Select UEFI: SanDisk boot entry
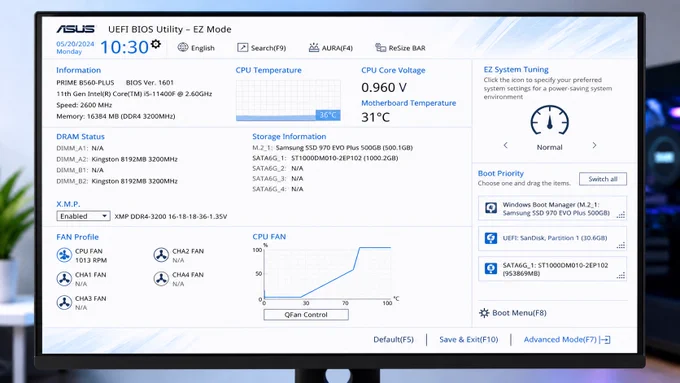680x383 pixels. click(552, 238)
